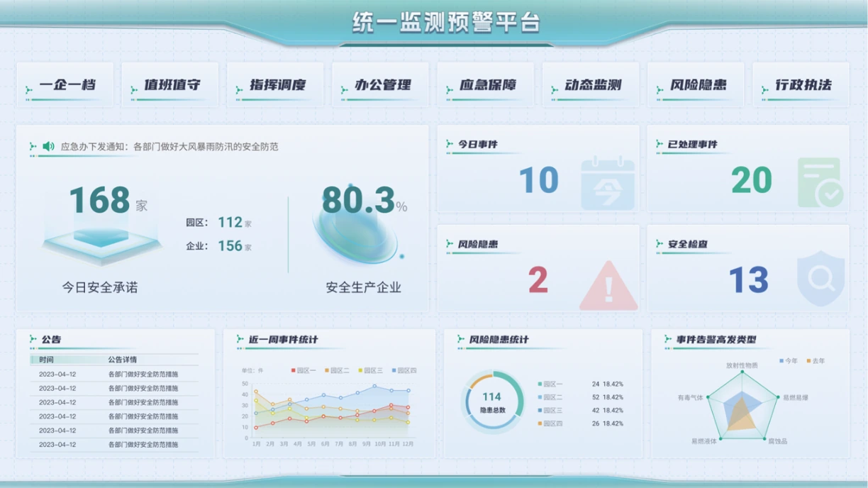This screenshot has width=868, height=488.
Task: Click the number 20 in 已处理事件
Action: tap(751, 180)
